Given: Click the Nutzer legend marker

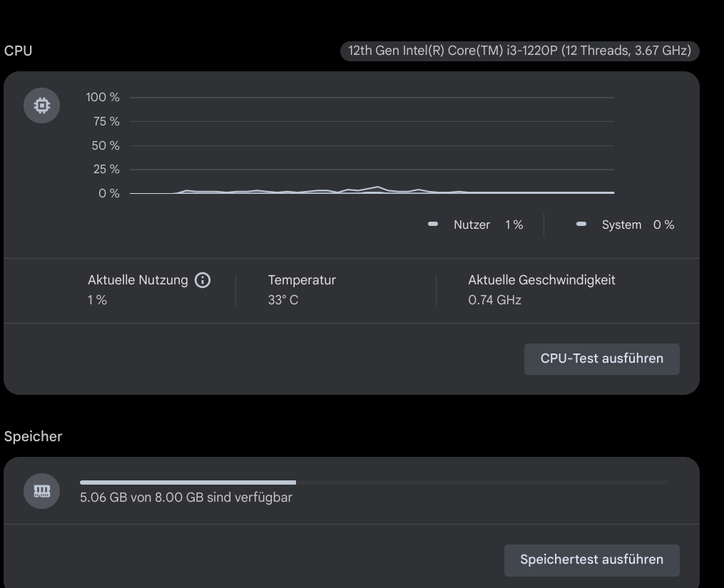Looking at the screenshot, I should [x=433, y=225].
